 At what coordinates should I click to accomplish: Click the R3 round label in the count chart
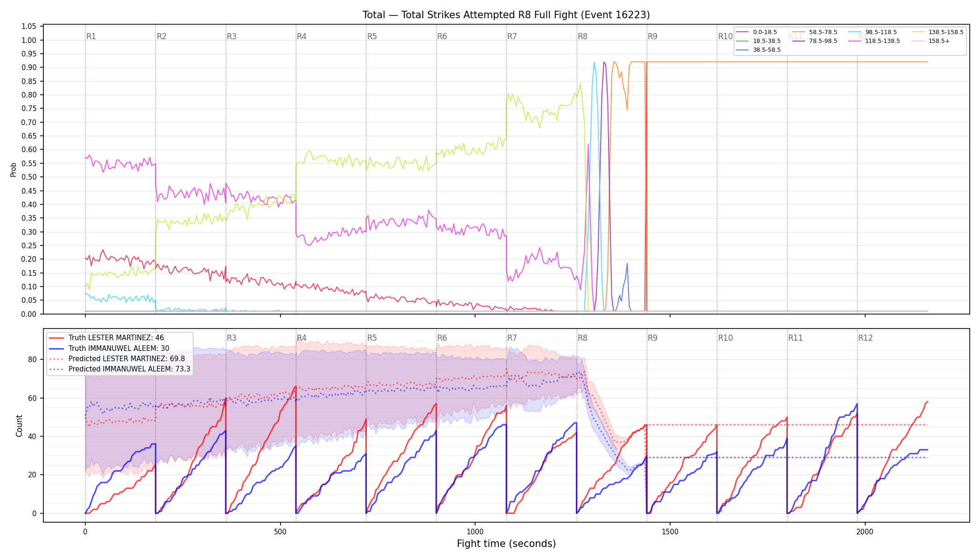[231, 338]
